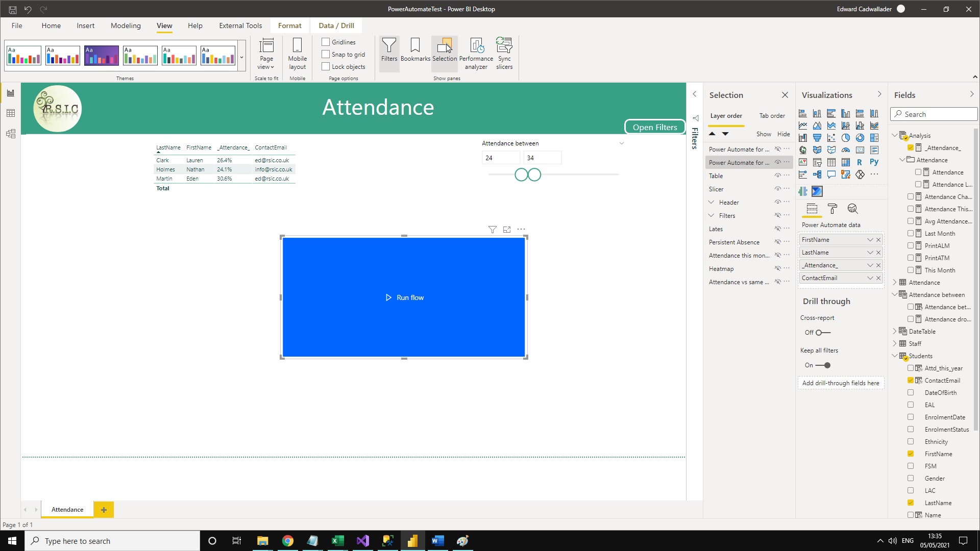Pick the funnel chart visual
This screenshot has height=551, width=980.
(817, 138)
